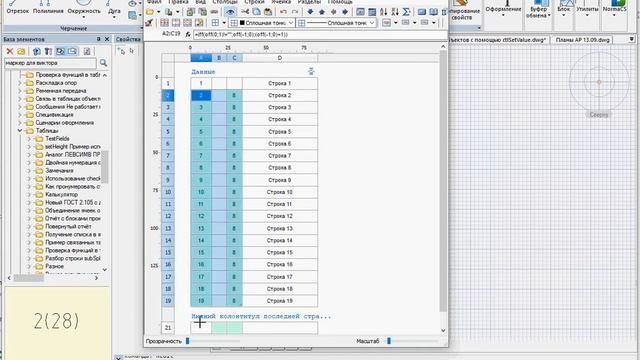Click the blue down-arrow move icon
Viewport: 640px width, 360px height.
pos(310,12)
